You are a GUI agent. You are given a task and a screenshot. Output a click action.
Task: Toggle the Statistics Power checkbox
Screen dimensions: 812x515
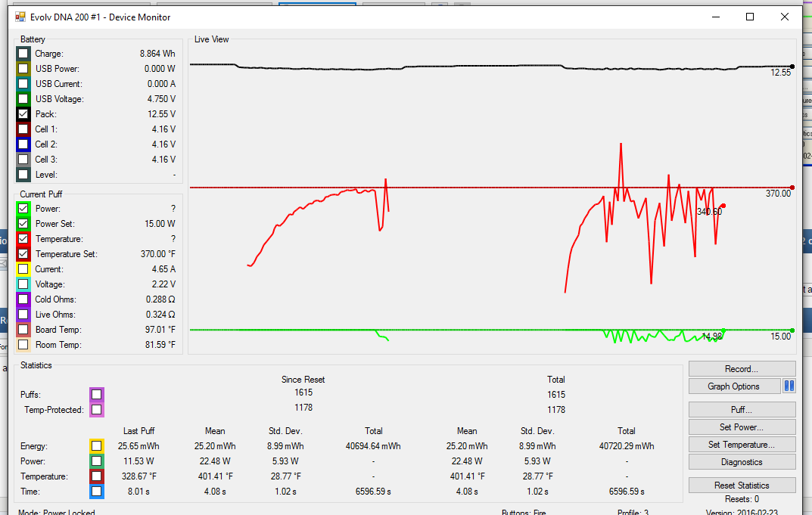pyautogui.click(x=96, y=461)
